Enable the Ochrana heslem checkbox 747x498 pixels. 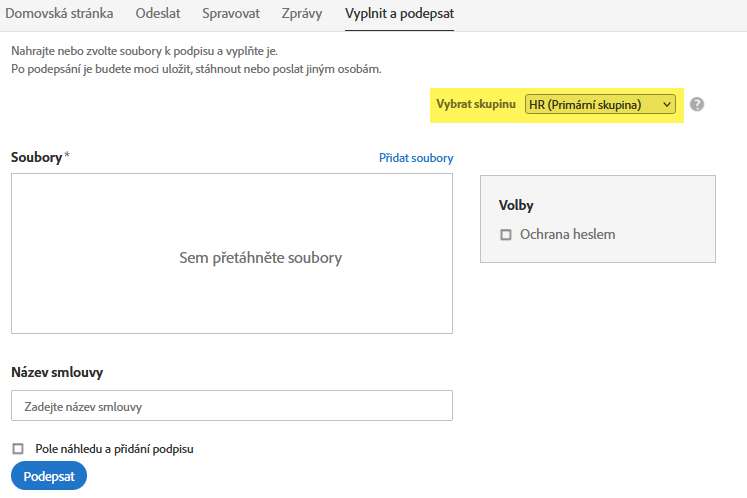[506, 235]
